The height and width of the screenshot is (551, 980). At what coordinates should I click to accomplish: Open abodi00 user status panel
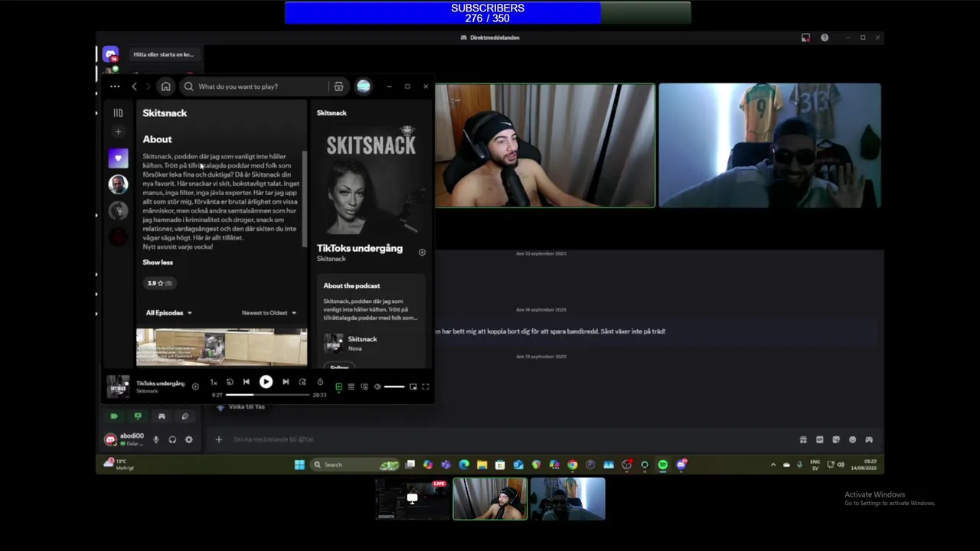click(125, 439)
